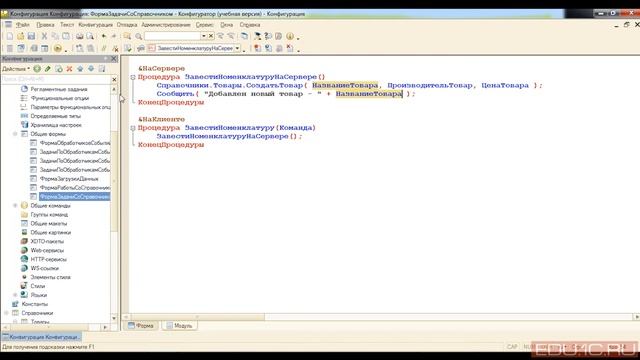The width and height of the screenshot is (640, 360).
Task: Select HTTP-сервисы in tree
Action: [x=48, y=259]
